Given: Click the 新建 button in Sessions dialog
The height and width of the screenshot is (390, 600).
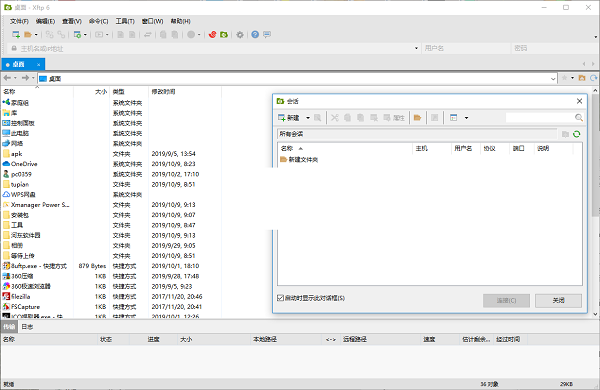Looking at the screenshot, I should pyautogui.click(x=289, y=117).
